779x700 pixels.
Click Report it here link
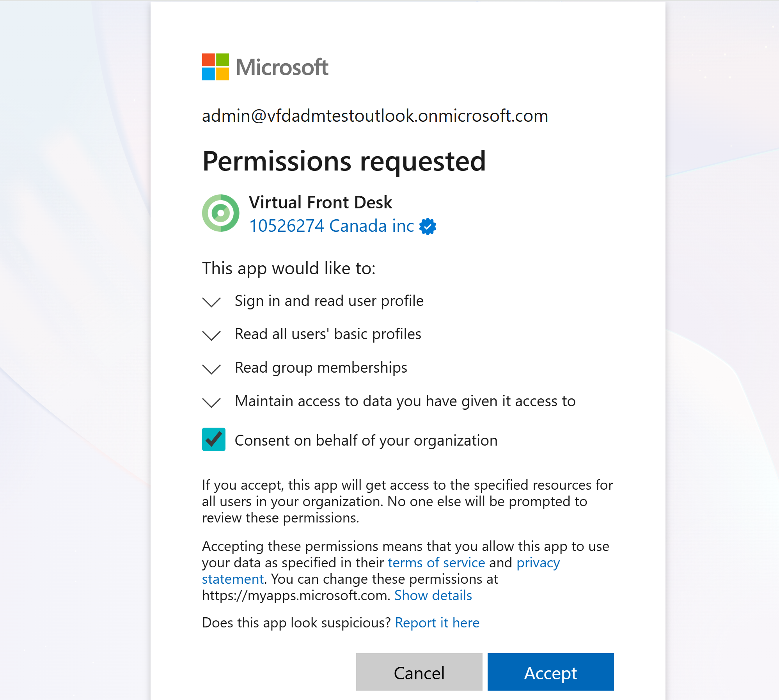click(437, 623)
